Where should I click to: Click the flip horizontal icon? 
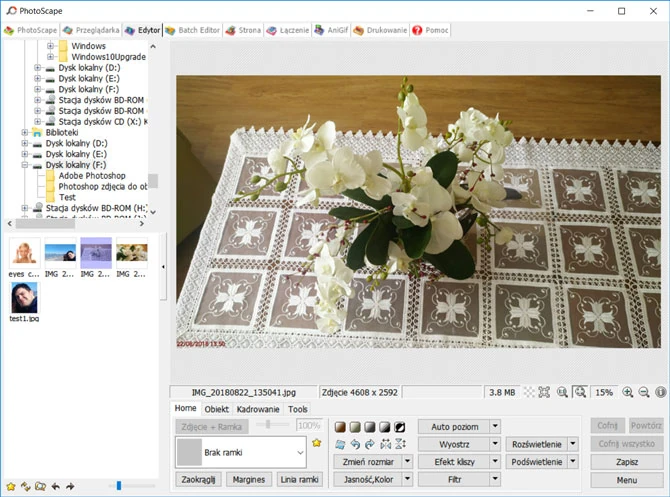point(386,443)
